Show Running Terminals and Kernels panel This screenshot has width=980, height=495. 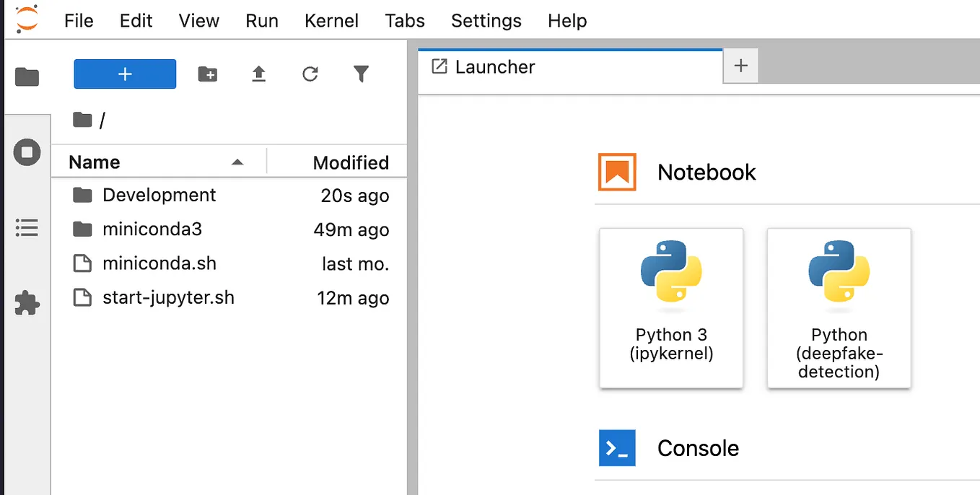[x=27, y=152]
